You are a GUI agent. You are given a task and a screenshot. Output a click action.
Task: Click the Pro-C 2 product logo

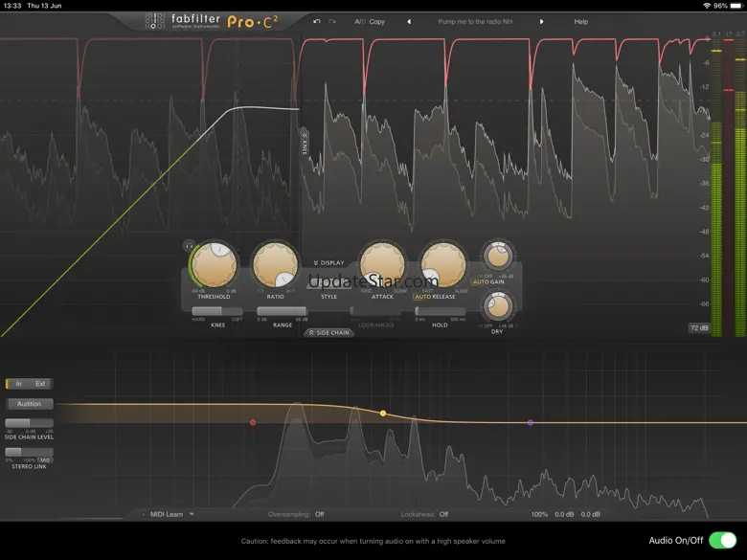click(x=253, y=22)
